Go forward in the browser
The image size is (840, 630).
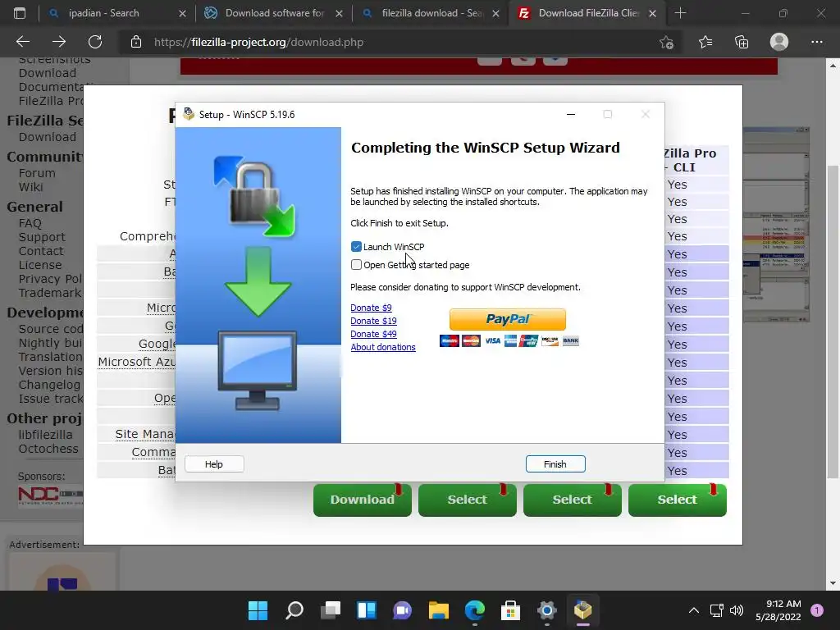(x=59, y=42)
